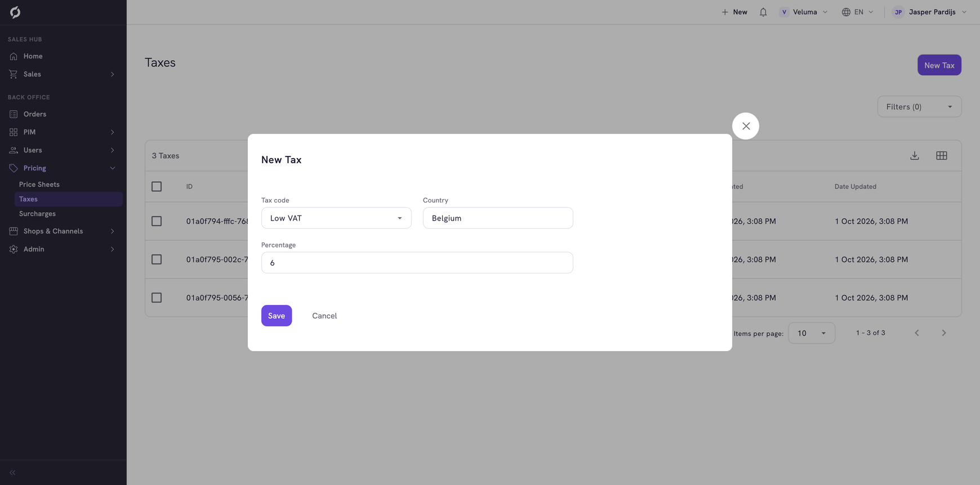The height and width of the screenshot is (485, 980).
Task: Cancel the New Tax dialog
Action: [x=324, y=316]
